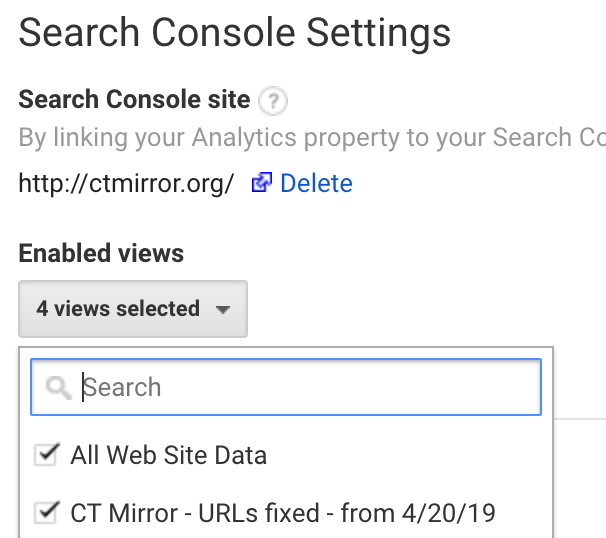Click the magnifier icon in search box
Screen dimensions: 606x538
pos(58,388)
